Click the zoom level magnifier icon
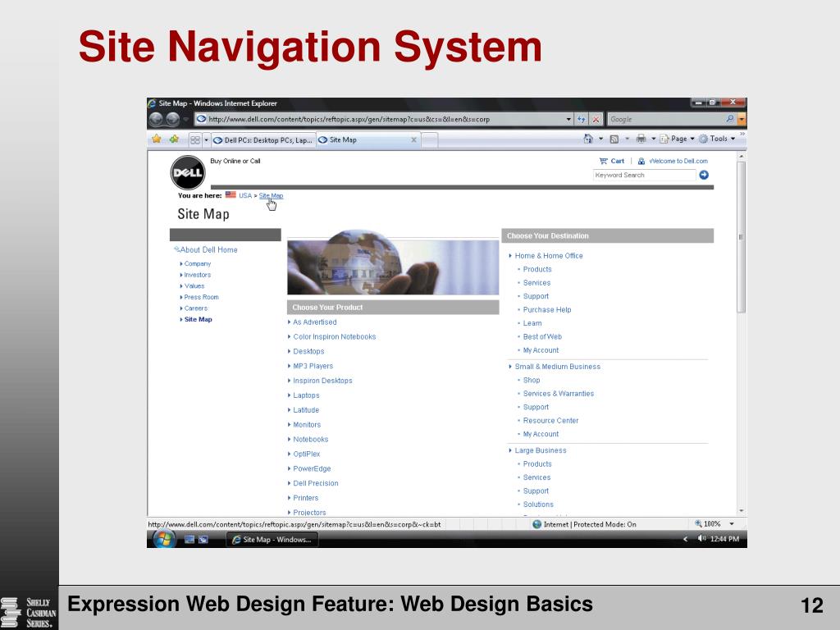This screenshot has height=630, width=840. [698, 523]
